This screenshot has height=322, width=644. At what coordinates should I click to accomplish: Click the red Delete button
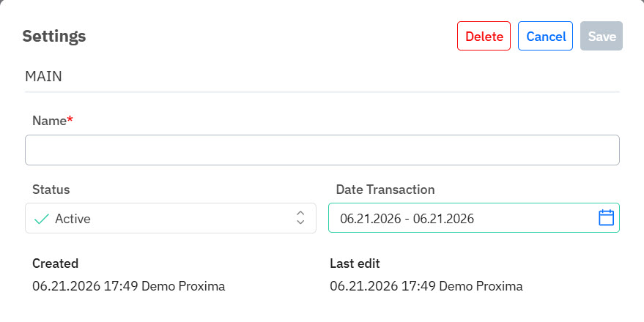pos(484,36)
